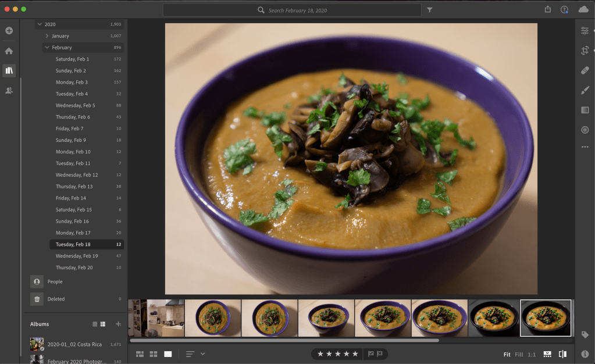The height and width of the screenshot is (364, 595).
Task: Flag the photo as picked
Action: [371, 354]
